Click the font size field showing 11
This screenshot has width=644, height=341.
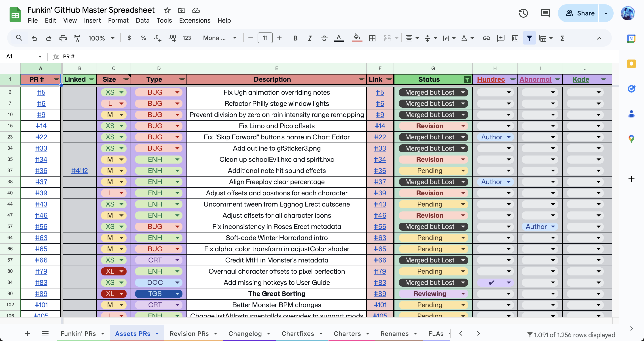265,38
